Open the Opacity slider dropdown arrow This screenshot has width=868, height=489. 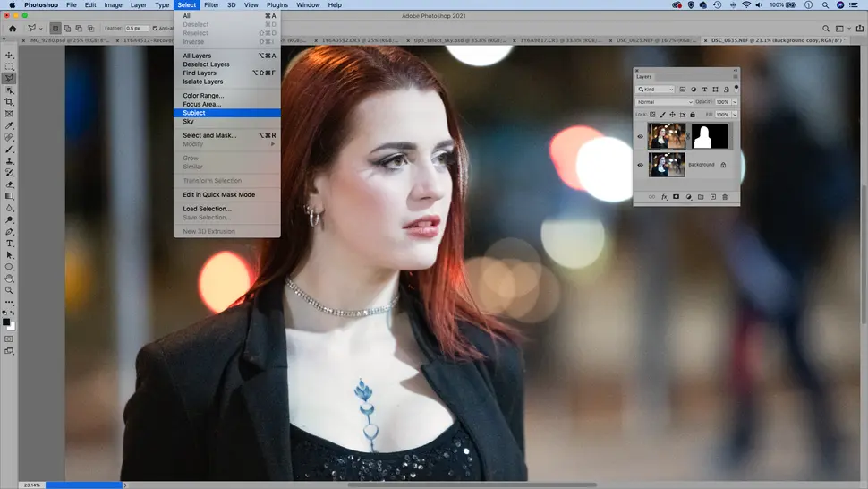[x=735, y=102]
